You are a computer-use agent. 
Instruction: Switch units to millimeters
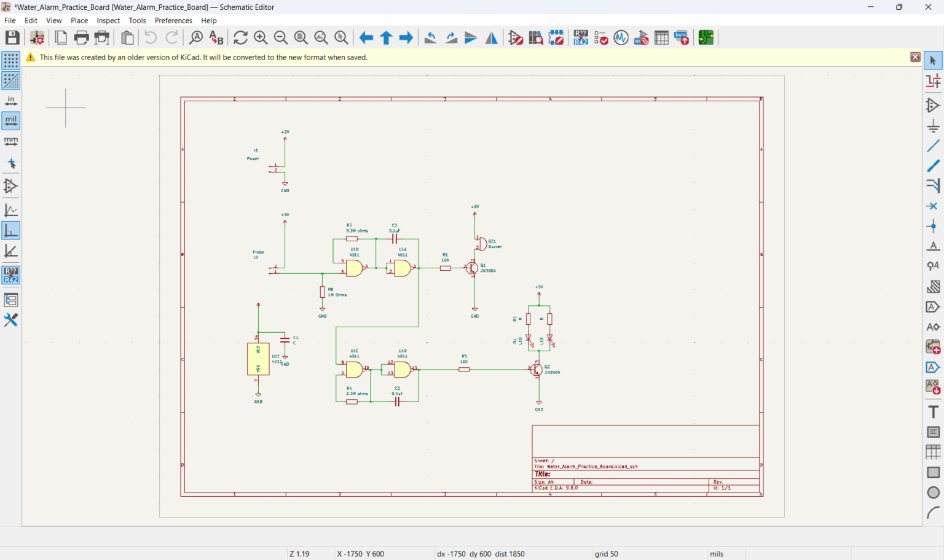click(x=11, y=141)
